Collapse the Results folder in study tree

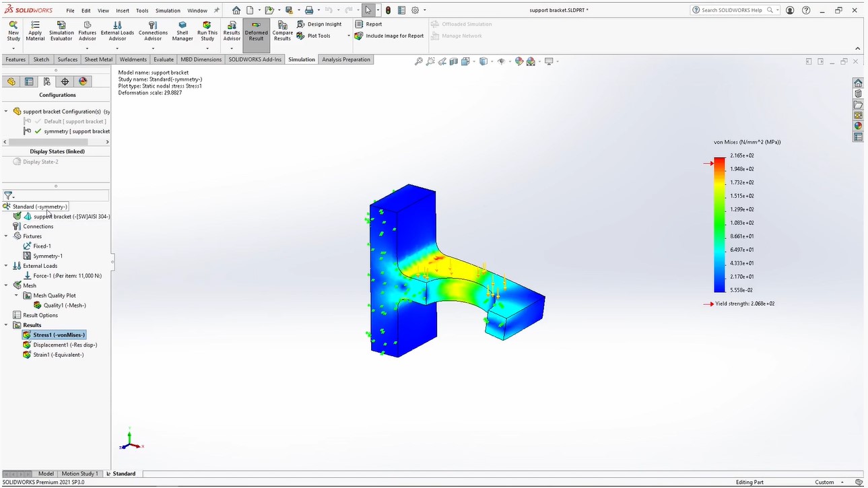pyautogui.click(x=6, y=325)
